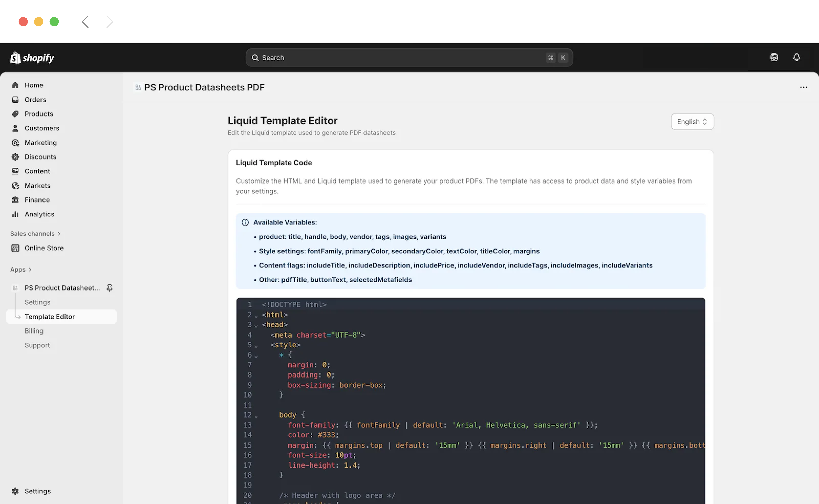The width and height of the screenshot is (819, 504).
Task: Unpin the PS Product Datasheets app
Action: coord(109,288)
